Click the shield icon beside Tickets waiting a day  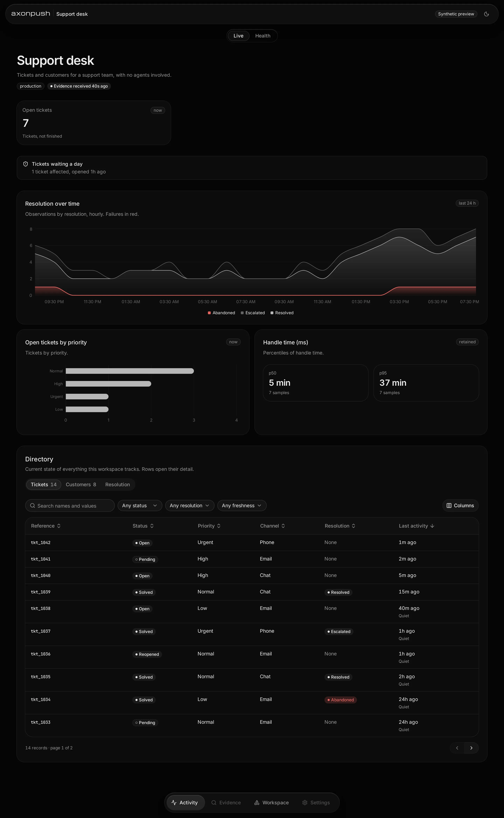coord(25,164)
